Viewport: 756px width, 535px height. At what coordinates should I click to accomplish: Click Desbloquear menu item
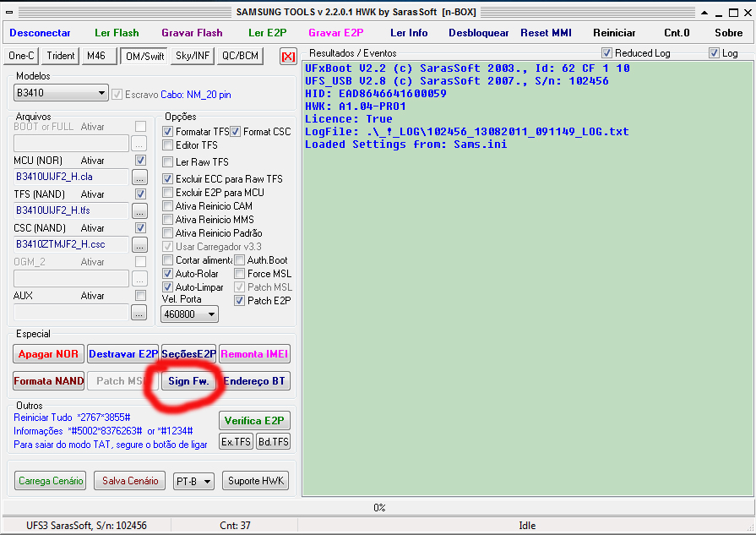478,33
